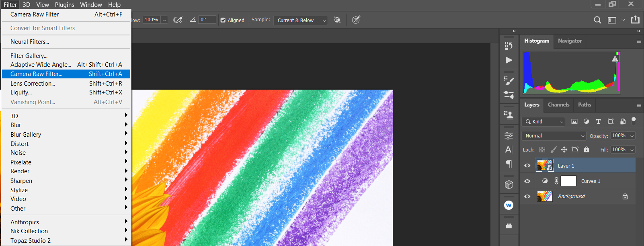Click the angle input field
This screenshot has width=644, height=246.
[x=207, y=20]
